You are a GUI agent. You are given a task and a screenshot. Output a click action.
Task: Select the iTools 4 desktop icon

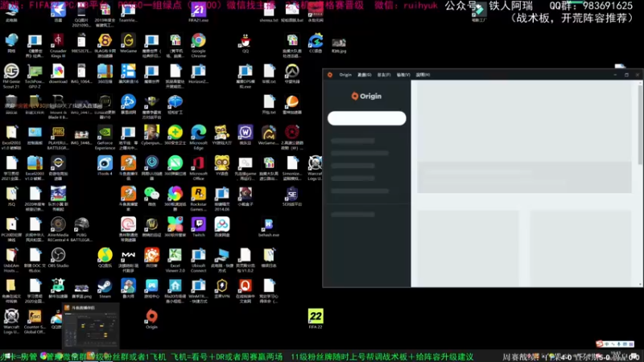(105, 166)
